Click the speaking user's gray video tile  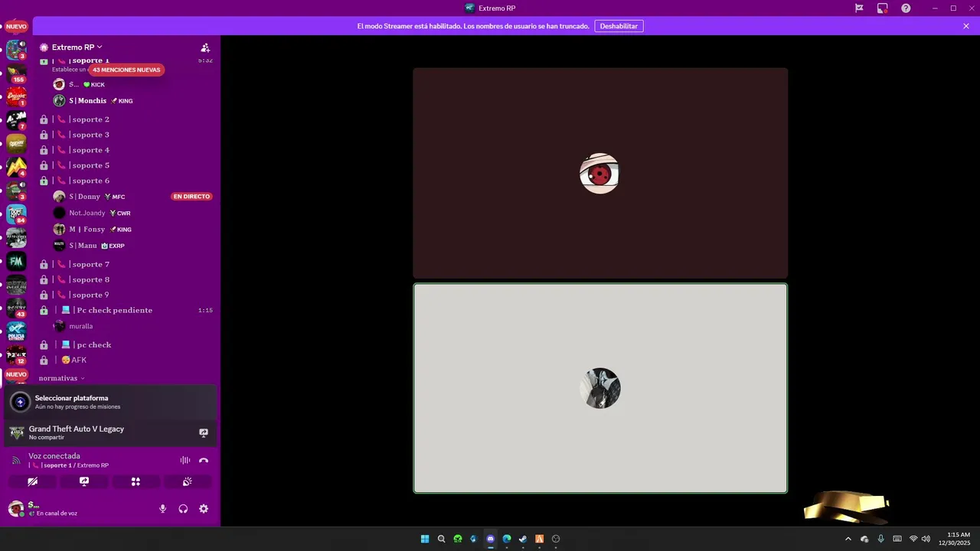(x=600, y=388)
